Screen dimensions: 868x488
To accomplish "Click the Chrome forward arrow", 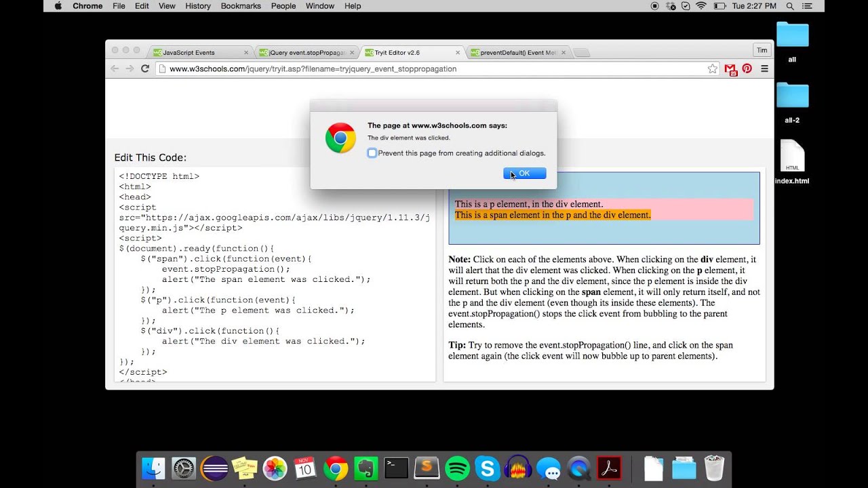I will tap(130, 68).
